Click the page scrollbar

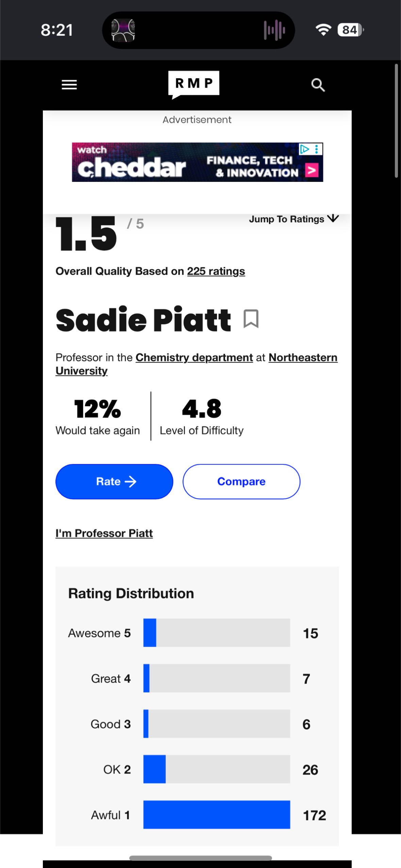(x=396, y=121)
